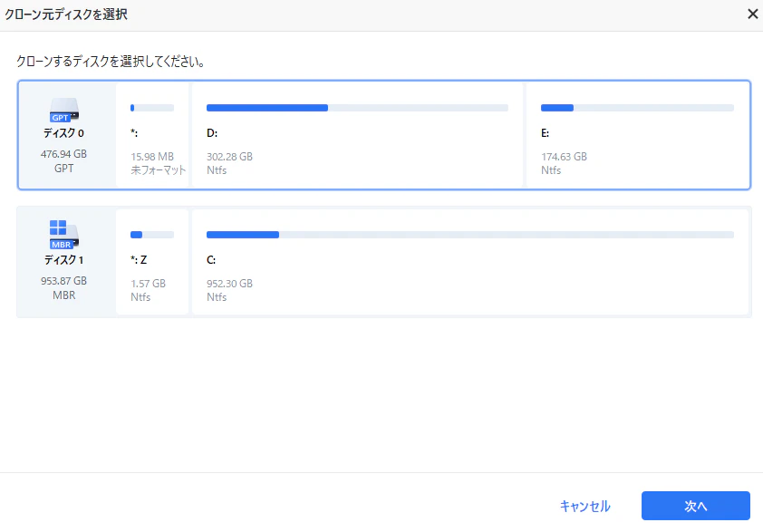This screenshot has height=532, width=763.
Task: Click the MBR Windows disk icon for ディスク 1
Action: [64, 235]
